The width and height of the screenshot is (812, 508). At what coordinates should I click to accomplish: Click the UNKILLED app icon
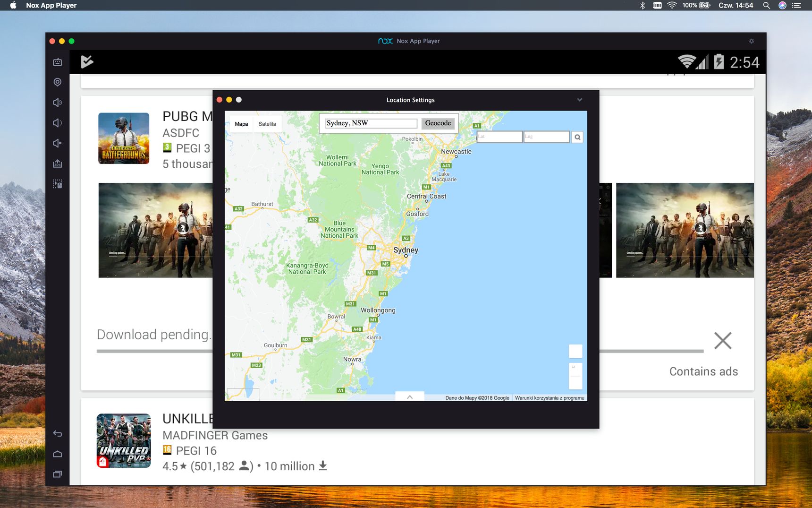(x=124, y=440)
